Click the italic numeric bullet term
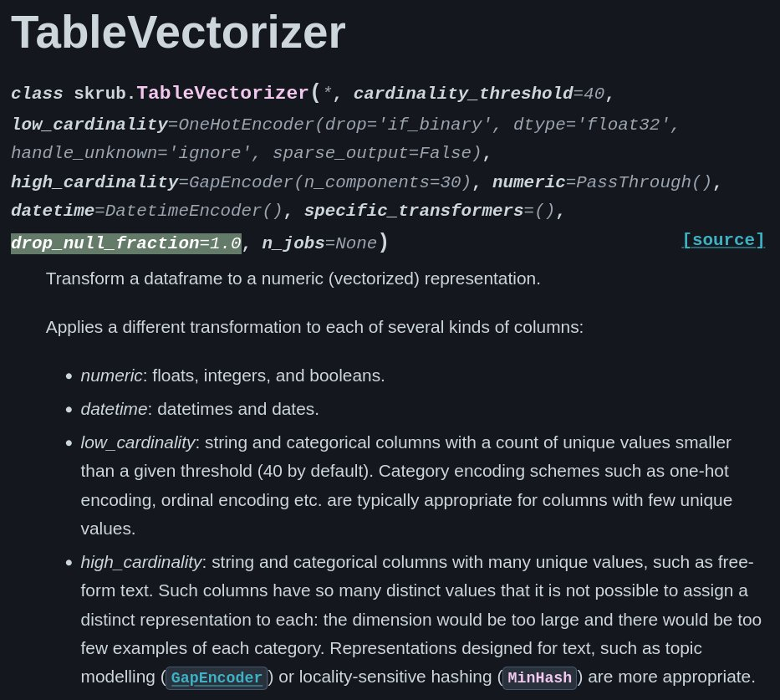This screenshot has height=700, width=780. (111, 376)
